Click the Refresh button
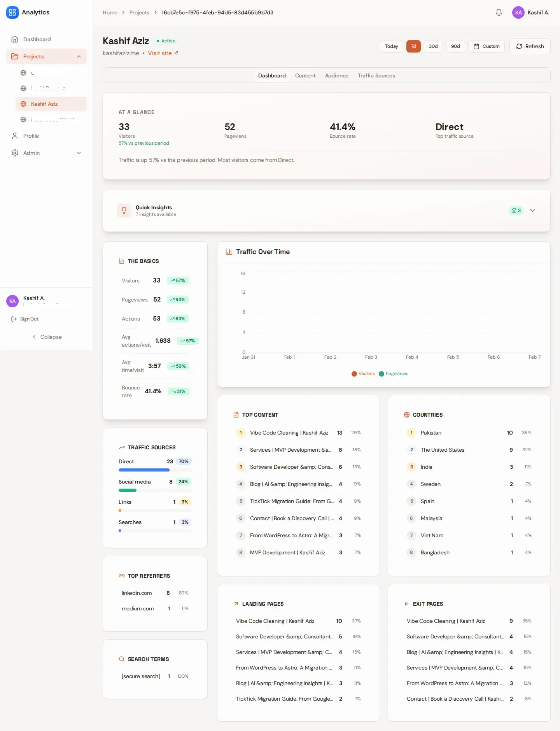This screenshot has width=560, height=731. (x=530, y=46)
